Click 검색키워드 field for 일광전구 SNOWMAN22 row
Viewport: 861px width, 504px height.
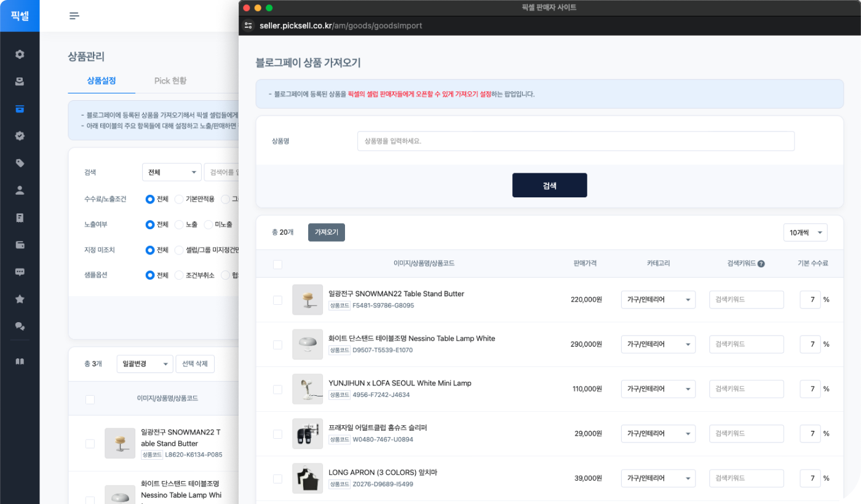click(747, 300)
